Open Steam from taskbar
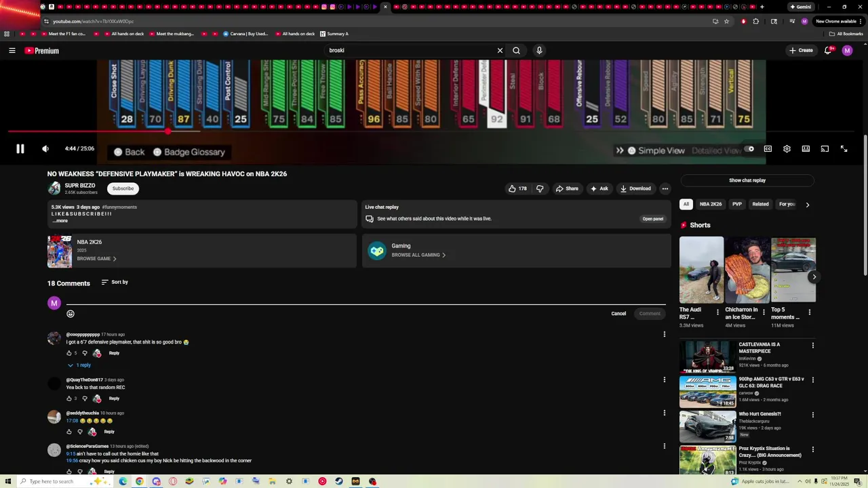Viewport: 868px width, 488px height. 338,481
